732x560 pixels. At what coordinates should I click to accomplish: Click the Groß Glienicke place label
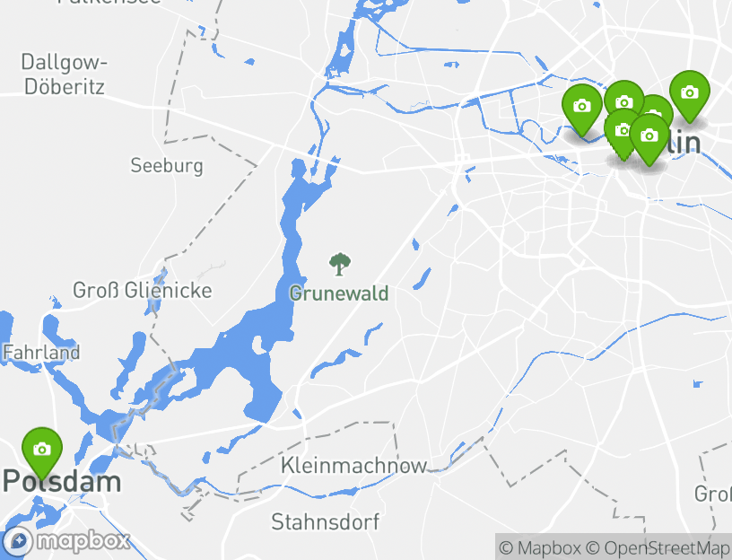coord(143,291)
